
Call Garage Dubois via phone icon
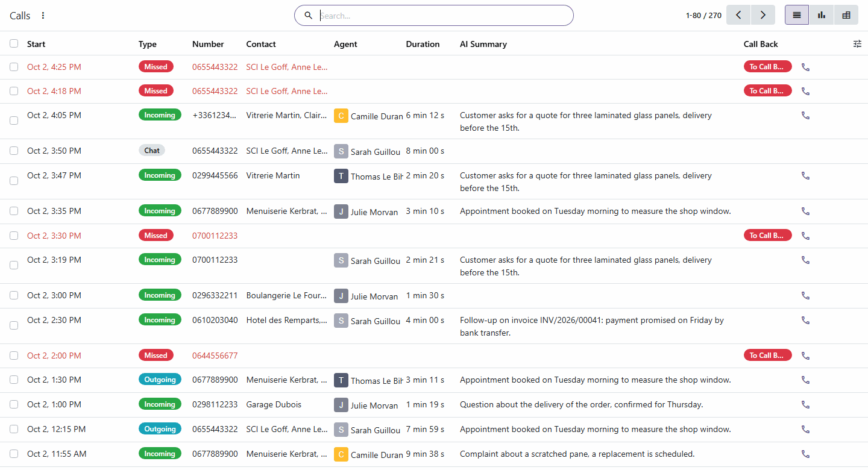pos(805,404)
